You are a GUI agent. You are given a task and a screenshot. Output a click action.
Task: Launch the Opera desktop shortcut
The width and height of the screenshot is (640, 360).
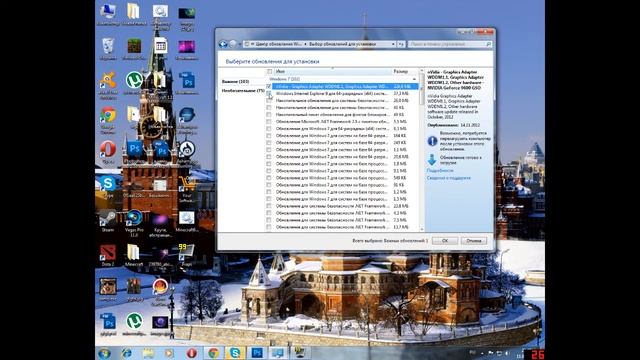(x=108, y=152)
